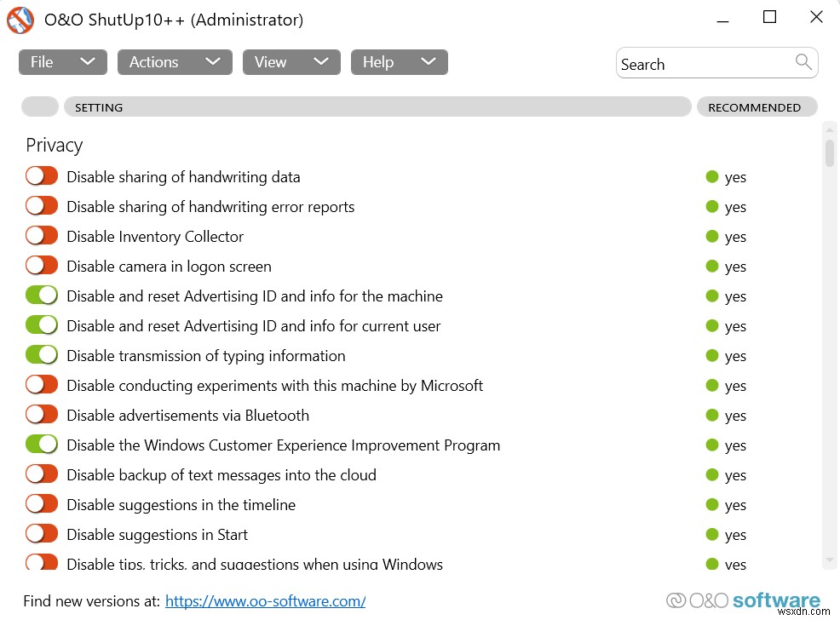Open the Help menu
The image size is (840, 620).
(x=399, y=61)
